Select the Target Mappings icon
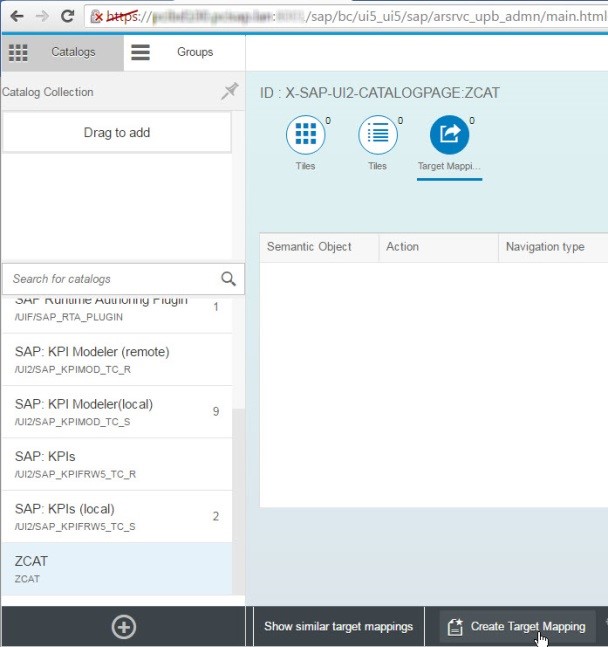 point(449,135)
